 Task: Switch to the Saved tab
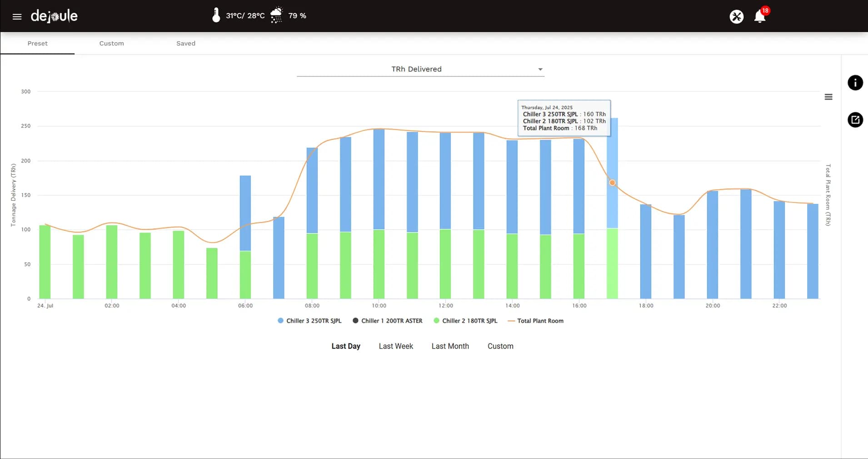tap(185, 43)
